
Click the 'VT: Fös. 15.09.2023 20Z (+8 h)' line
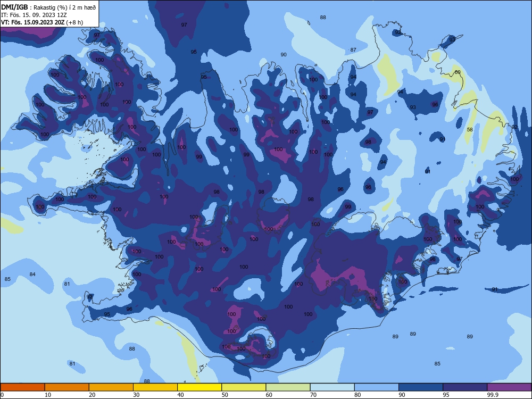click(x=41, y=22)
